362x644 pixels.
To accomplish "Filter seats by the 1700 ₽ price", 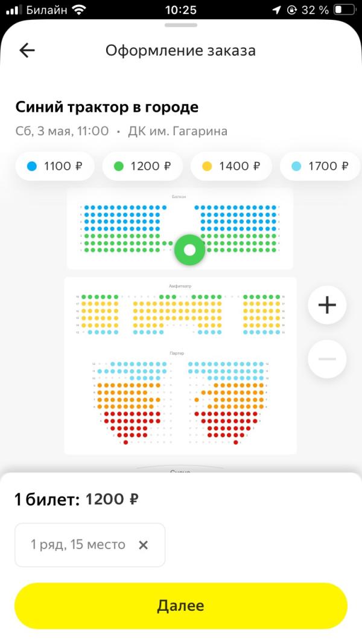I will [x=320, y=166].
